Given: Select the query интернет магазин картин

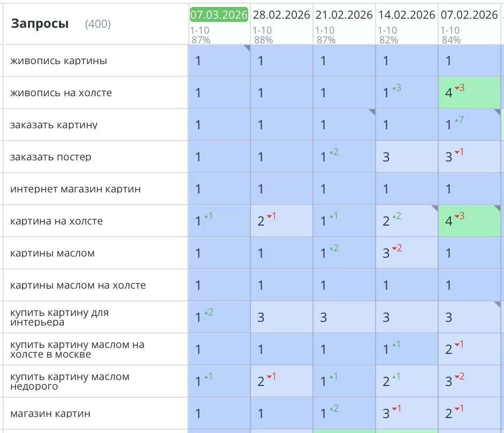Looking at the screenshot, I should coord(75,189).
